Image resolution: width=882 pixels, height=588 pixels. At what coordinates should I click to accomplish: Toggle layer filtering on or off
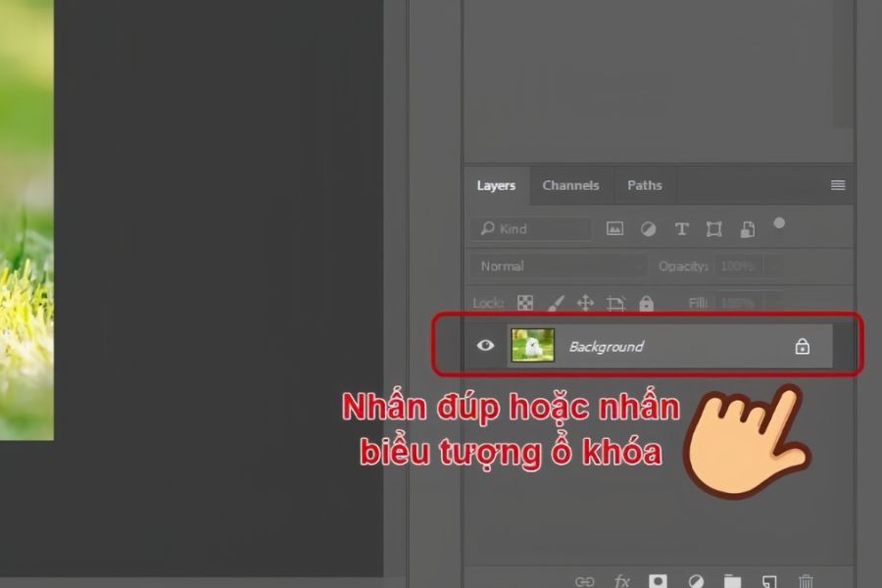pyautogui.click(x=779, y=223)
